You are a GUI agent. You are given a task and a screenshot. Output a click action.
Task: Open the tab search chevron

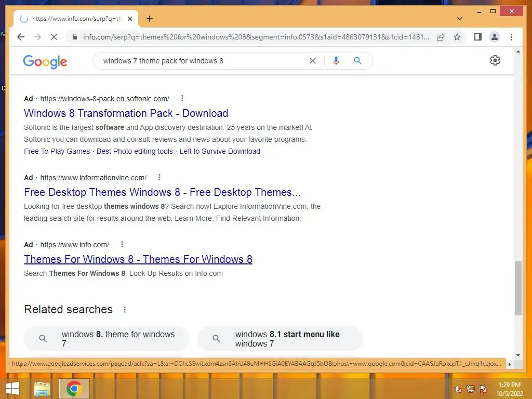tap(460, 19)
